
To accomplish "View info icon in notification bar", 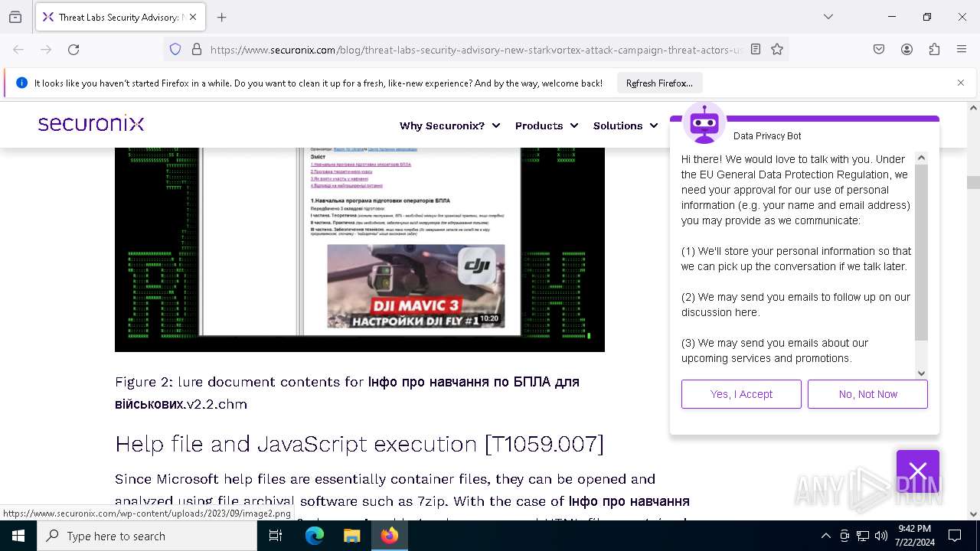I will tap(21, 83).
